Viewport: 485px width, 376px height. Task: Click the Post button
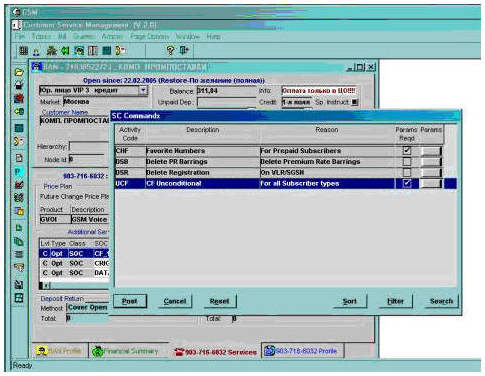click(x=130, y=301)
